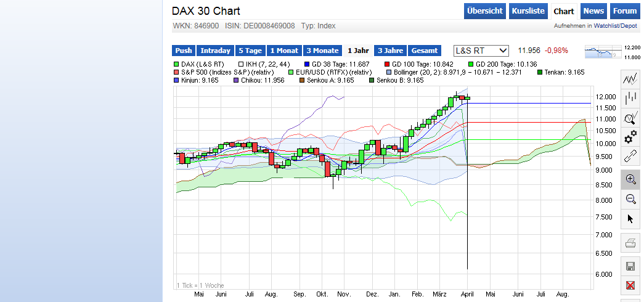Screen dimensions: 644x302
Task: Click Senkou B legend entry
Action: pyautogui.click(x=396, y=80)
